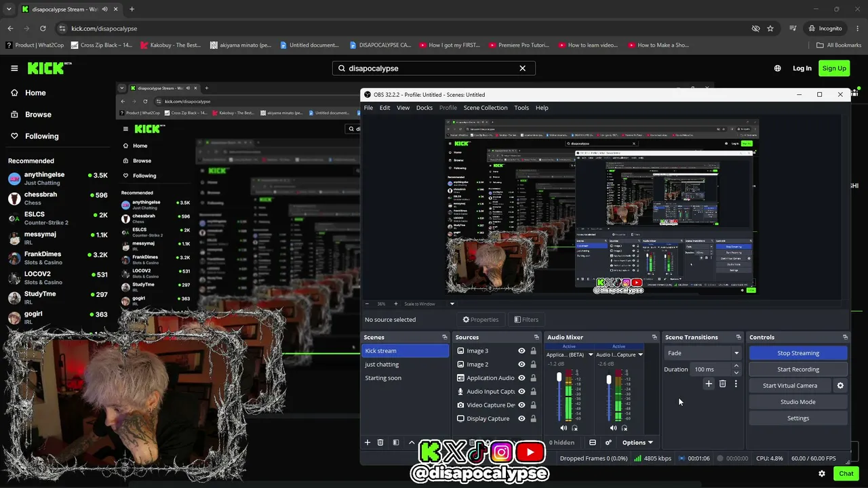Zoom out the OBS preview
The image size is (868, 488).
pos(368,304)
